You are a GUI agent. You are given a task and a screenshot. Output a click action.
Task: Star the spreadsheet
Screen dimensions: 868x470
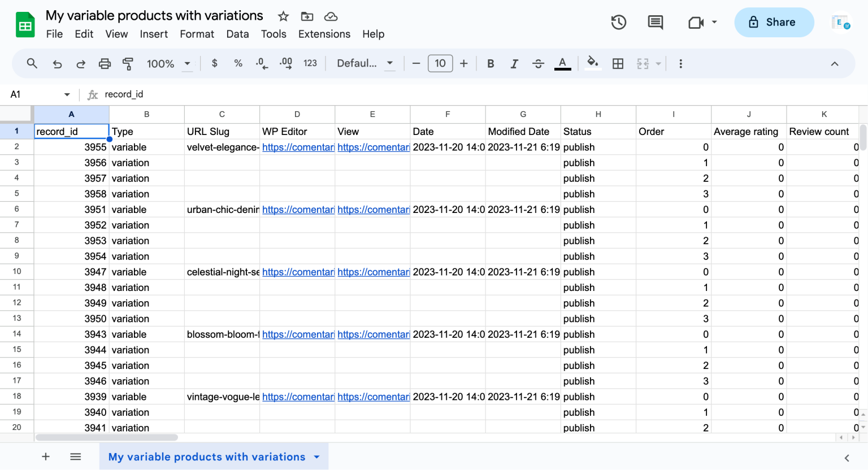[x=283, y=16]
